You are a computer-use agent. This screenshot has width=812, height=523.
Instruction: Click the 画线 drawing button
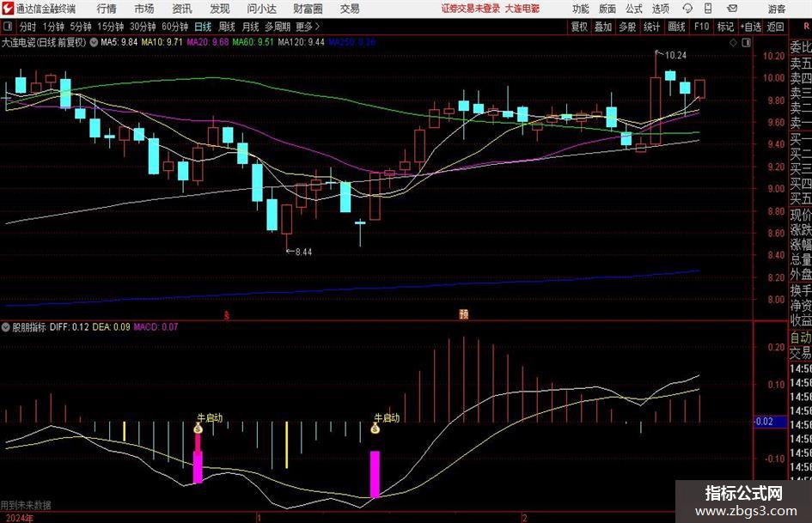(676, 27)
